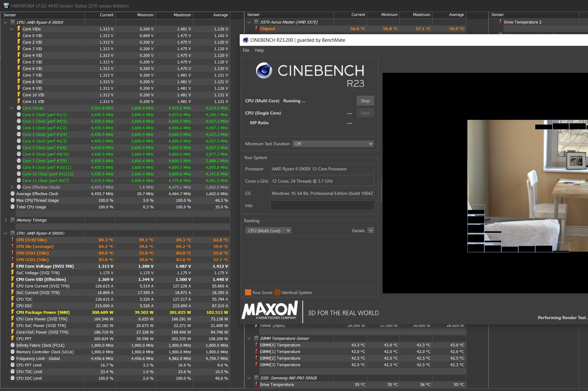Collapse the DIMM Temperature Sensor group
Viewport: 588px width, 391px height.
point(249,338)
